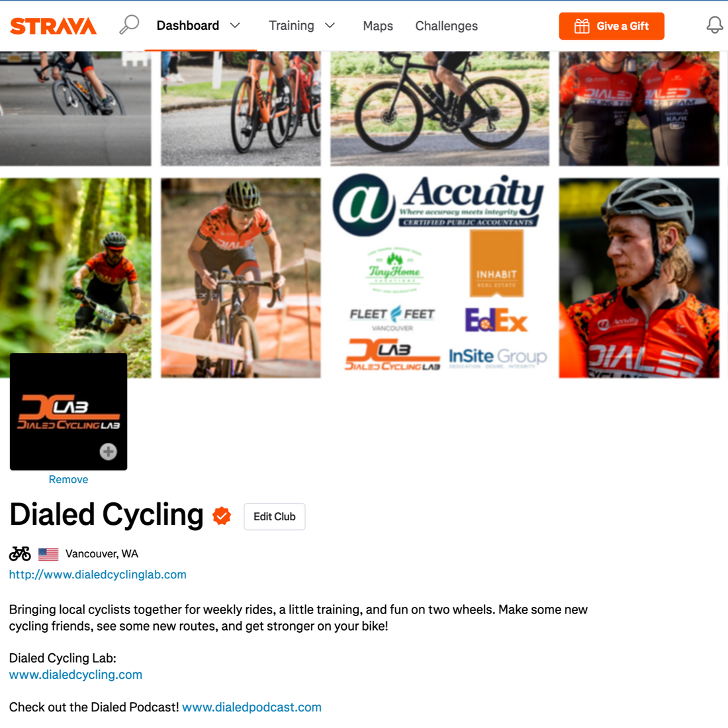Image resolution: width=728 pixels, height=728 pixels.
Task: Click the plus icon on club avatar
Action: (108, 451)
